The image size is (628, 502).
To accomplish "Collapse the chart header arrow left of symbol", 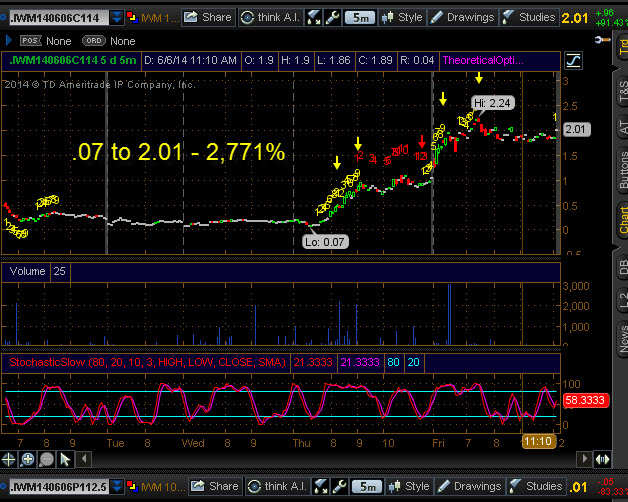I will pyautogui.click(x=9, y=40).
